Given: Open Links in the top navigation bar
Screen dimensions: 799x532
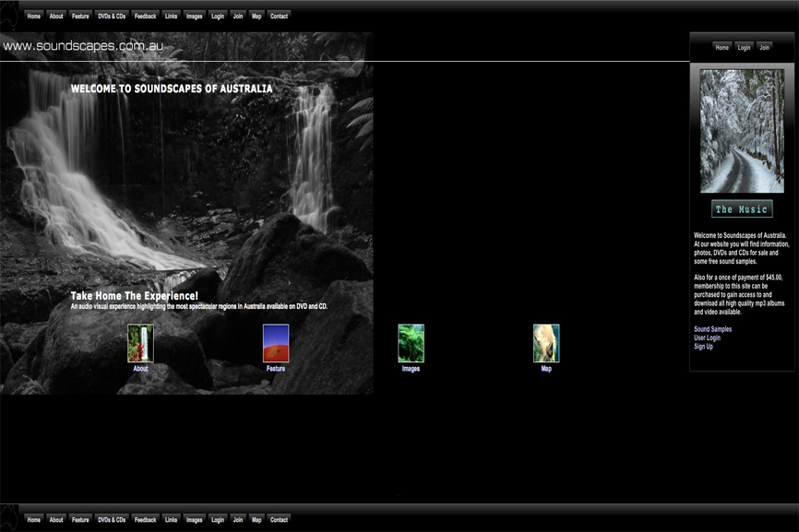Looking at the screenshot, I should [x=172, y=16].
